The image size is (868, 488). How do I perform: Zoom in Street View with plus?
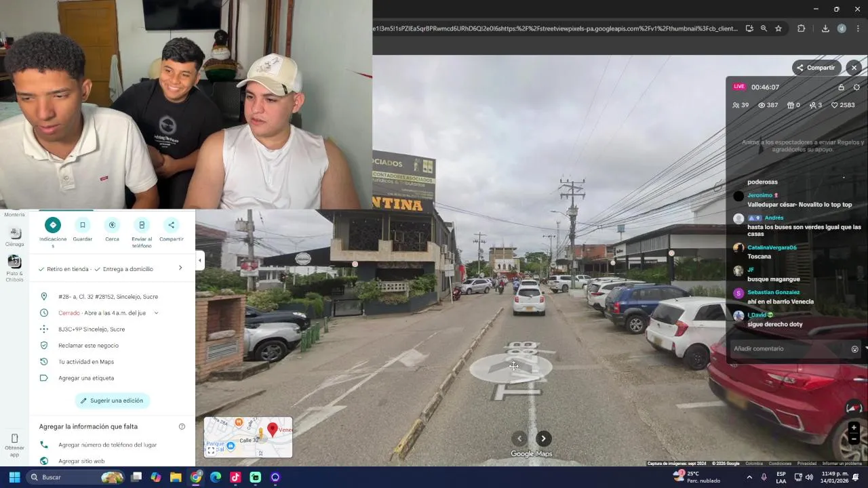(x=854, y=428)
